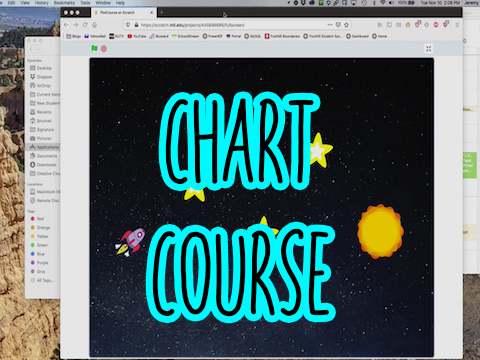The width and height of the screenshot is (480, 360).
Task: Exit Scratch full screen mode
Action: (x=428, y=49)
